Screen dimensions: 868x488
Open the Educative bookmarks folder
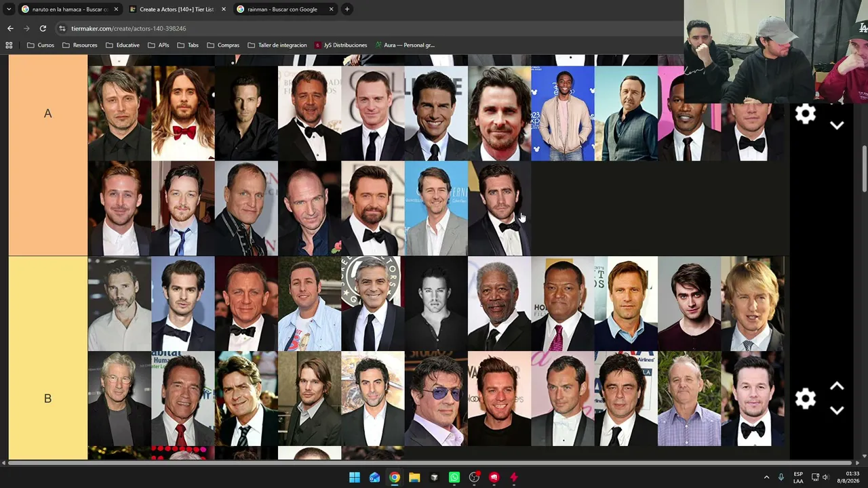point(123,45)
